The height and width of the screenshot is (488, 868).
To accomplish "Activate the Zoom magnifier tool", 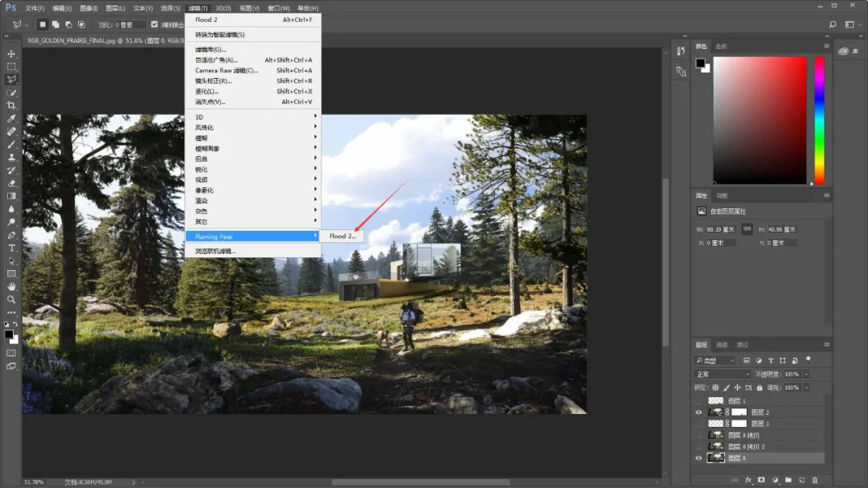I will 11,299.
